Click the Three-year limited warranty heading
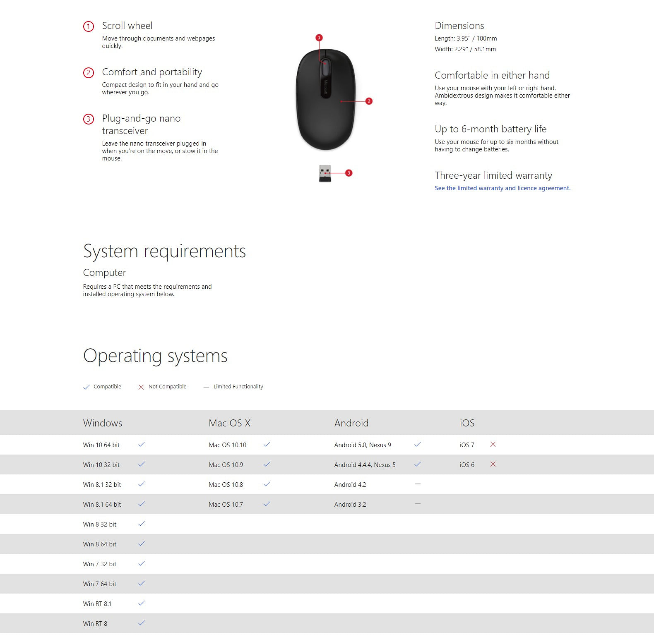654x644 pixels. [x=493, y=175]
